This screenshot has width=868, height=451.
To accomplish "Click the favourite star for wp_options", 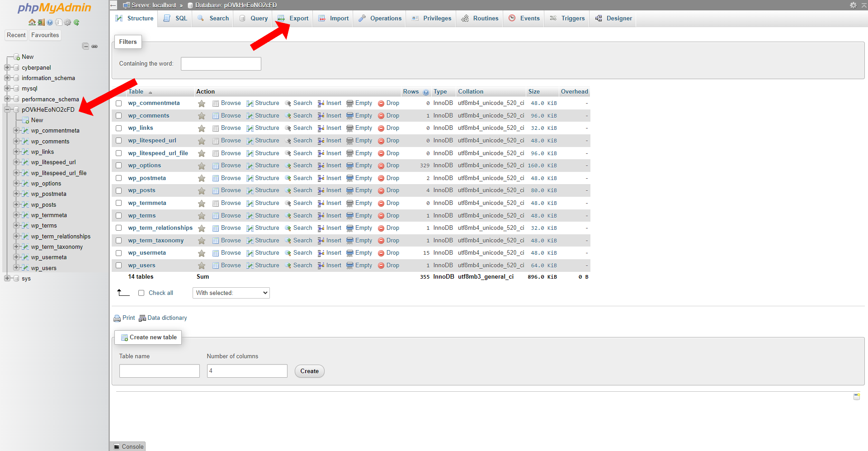I will [x=202, y=166].
